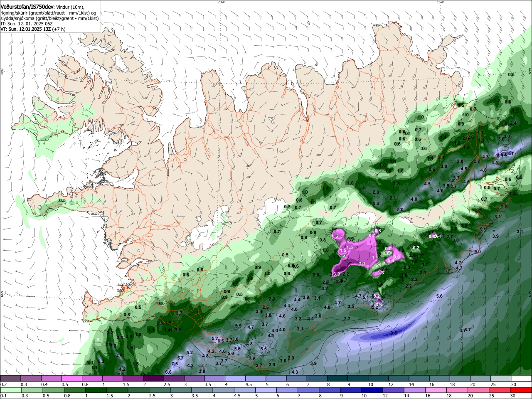Click the 7.5 value in the southwest
The width and height of the screenshot is (532, 399).
175,364
